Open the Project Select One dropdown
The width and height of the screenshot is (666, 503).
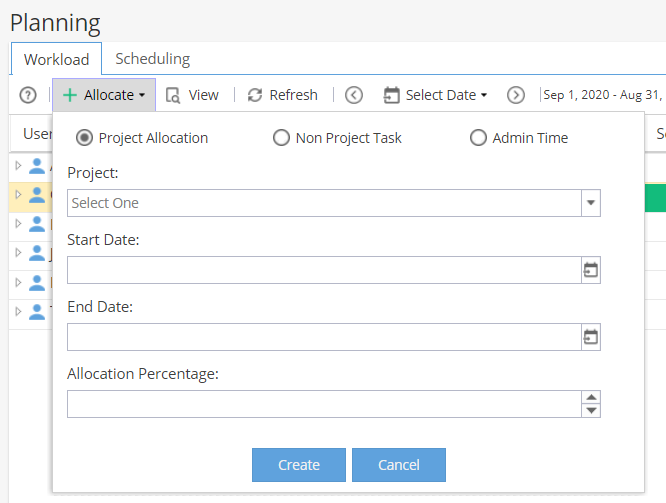(x=334, y=203)
